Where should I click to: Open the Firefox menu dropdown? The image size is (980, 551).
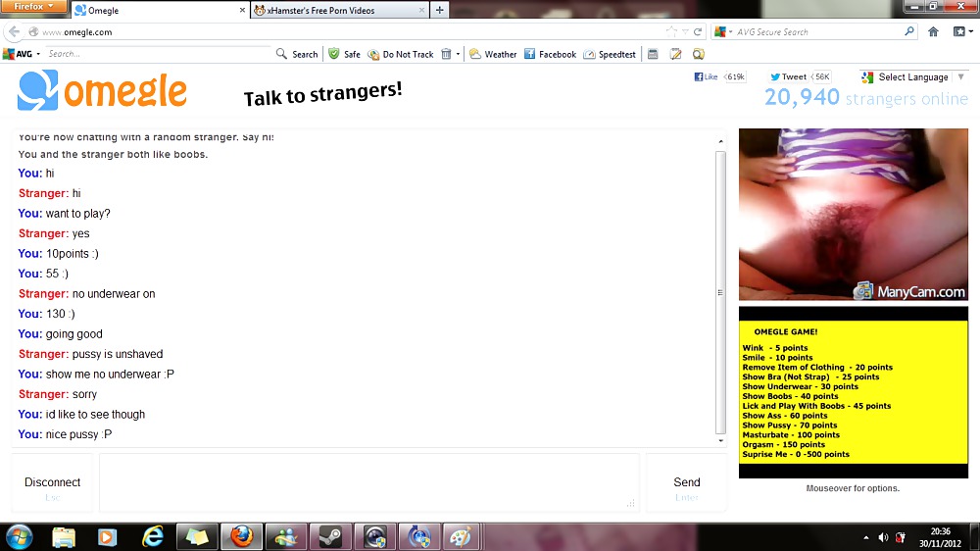[x=34, y=7]
